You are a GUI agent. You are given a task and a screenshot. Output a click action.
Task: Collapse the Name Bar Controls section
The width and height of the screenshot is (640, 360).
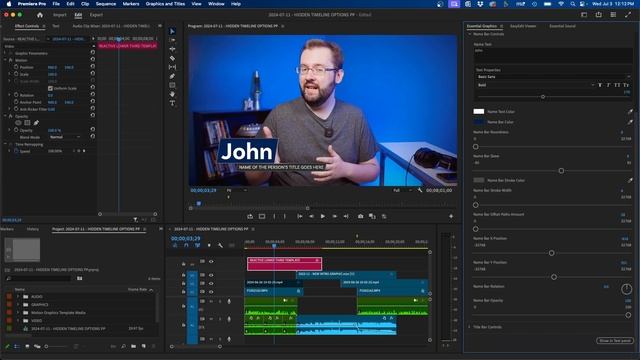470,34
